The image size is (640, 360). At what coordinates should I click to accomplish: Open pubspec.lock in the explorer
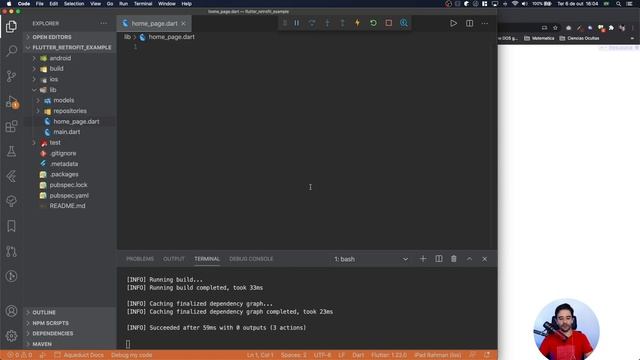[68, 185]
